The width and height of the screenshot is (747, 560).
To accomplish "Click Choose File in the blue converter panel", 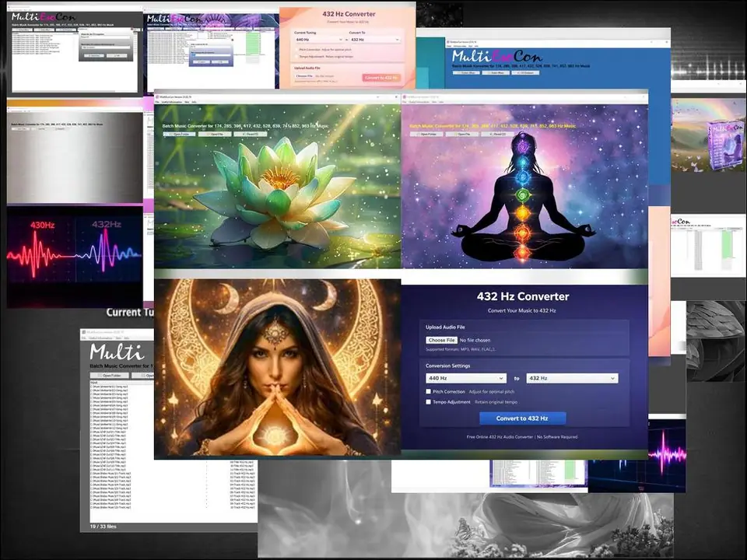I will click(441, 340).
